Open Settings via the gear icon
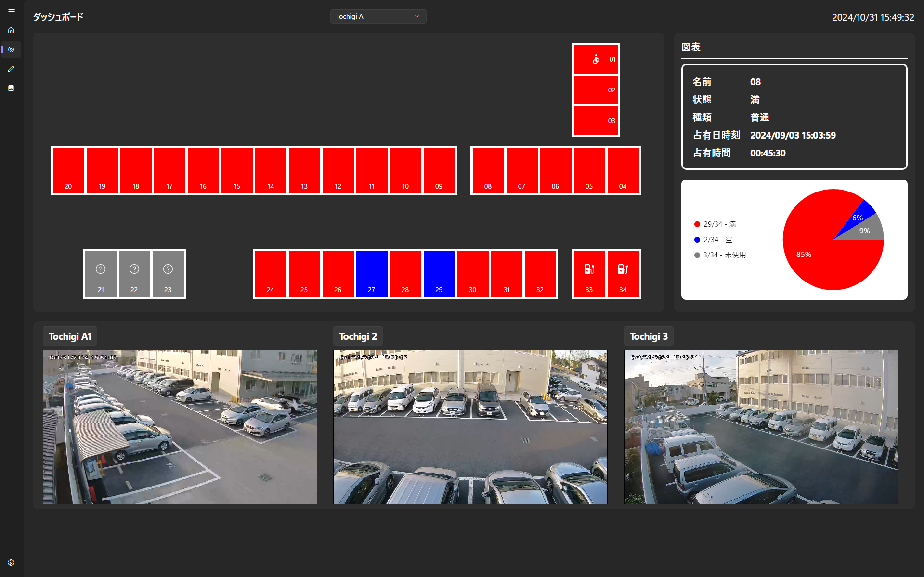 11,562
